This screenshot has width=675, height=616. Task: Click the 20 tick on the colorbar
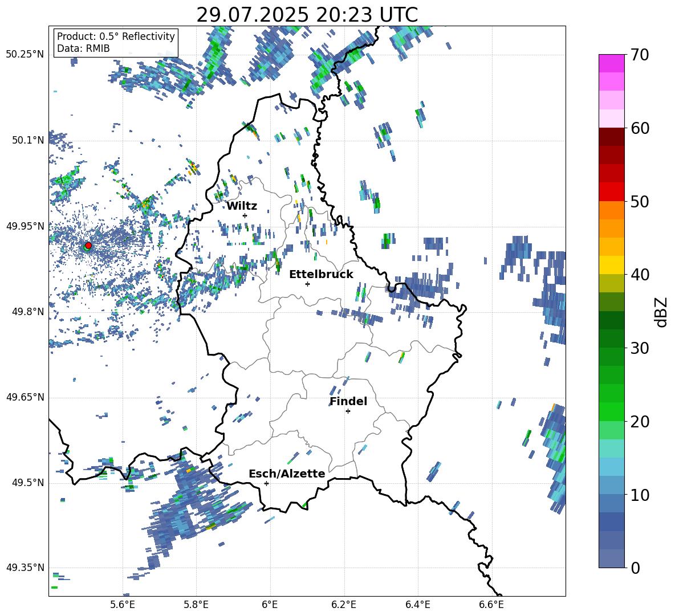(x=640, y=422)
